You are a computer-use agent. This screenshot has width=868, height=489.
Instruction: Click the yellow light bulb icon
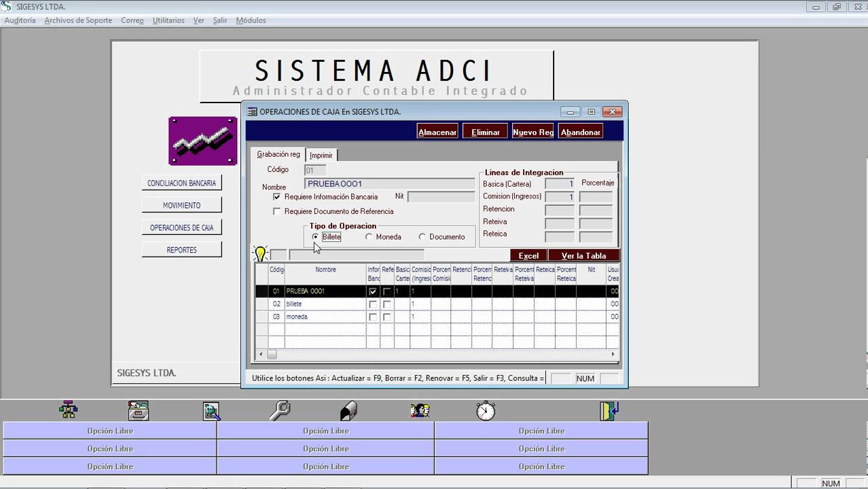[260, 254]
